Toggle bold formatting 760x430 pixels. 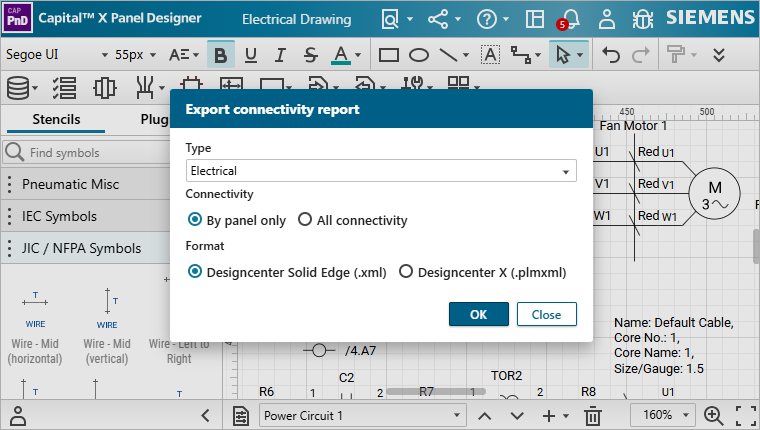tap(221, 55)
